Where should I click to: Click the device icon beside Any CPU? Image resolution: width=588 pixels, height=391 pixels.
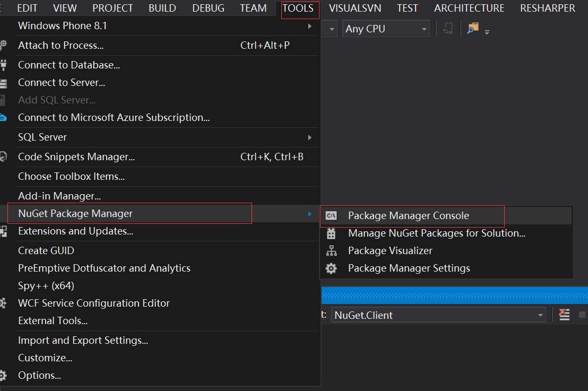click(x=448, y=28)
